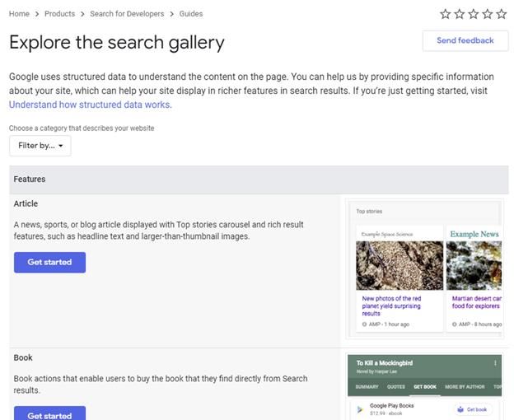
Task: Open the Example Space Science story image
Action: click(400, 266)
